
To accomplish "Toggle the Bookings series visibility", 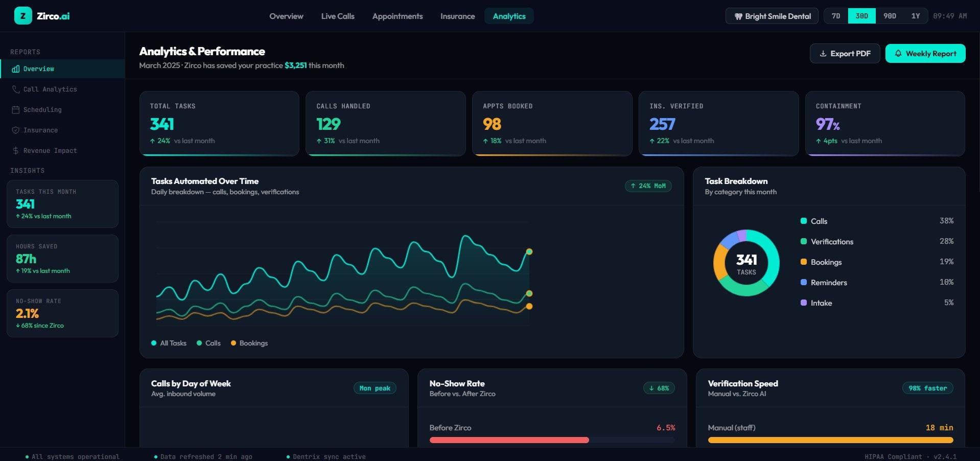I will 249,343.
